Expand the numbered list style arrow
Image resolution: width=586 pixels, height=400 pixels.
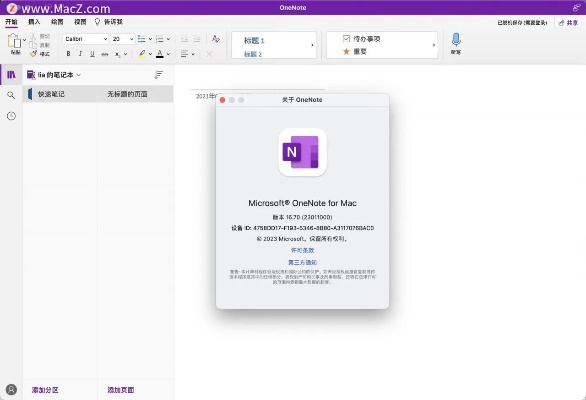[168, 39]
